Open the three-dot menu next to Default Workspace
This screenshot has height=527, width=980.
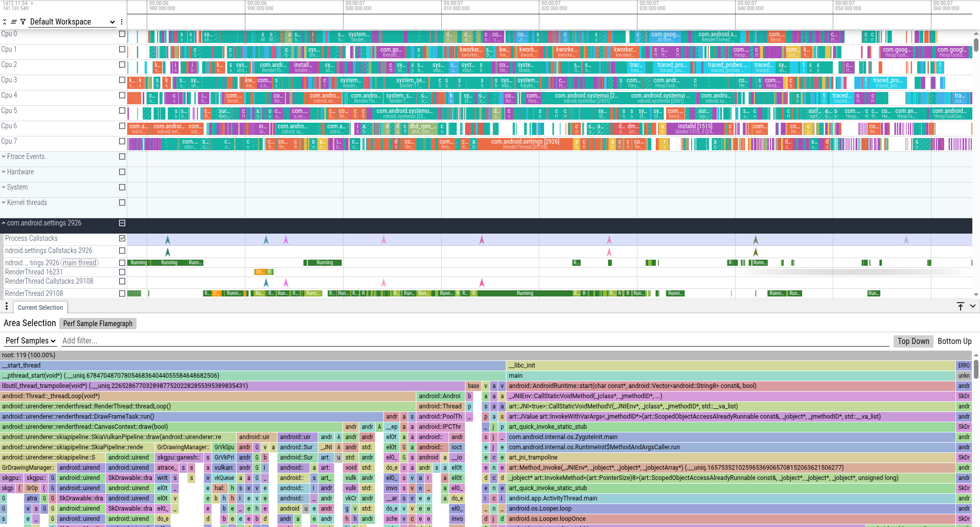pyautogui.click(x=121, y=21)
